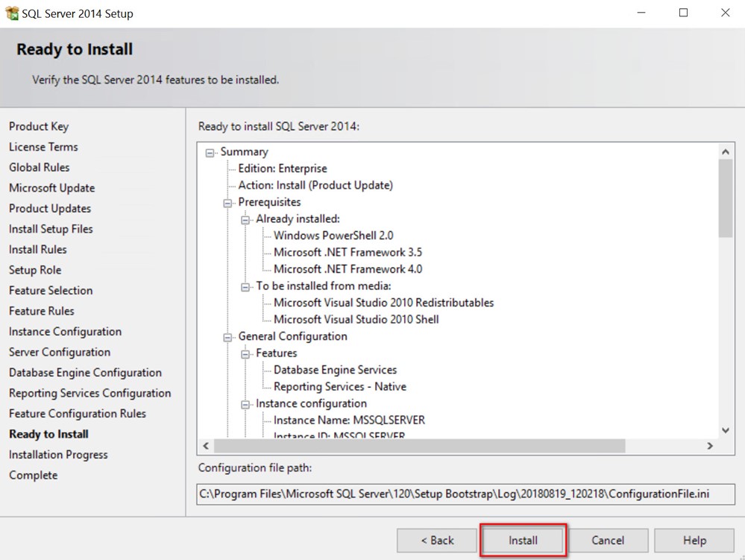Click the summary scroll up arrow

[726, 151]
